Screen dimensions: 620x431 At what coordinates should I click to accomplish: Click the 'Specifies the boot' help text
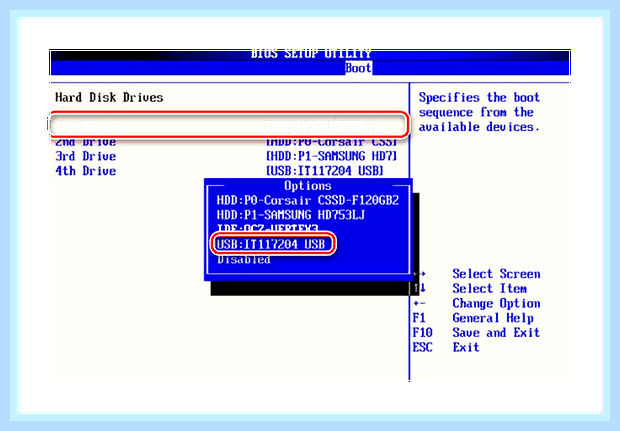[479, 98]
